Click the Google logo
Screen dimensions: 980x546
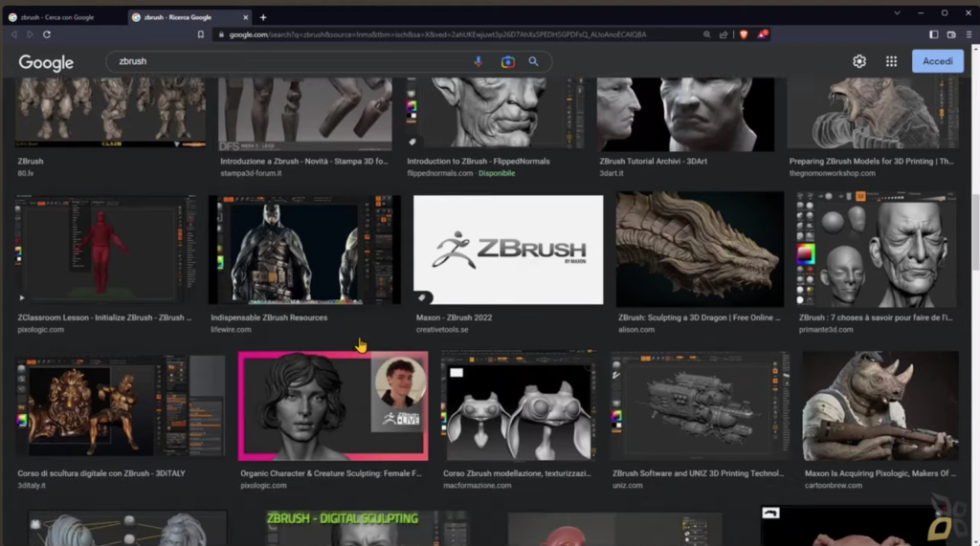tap(46, 62)
